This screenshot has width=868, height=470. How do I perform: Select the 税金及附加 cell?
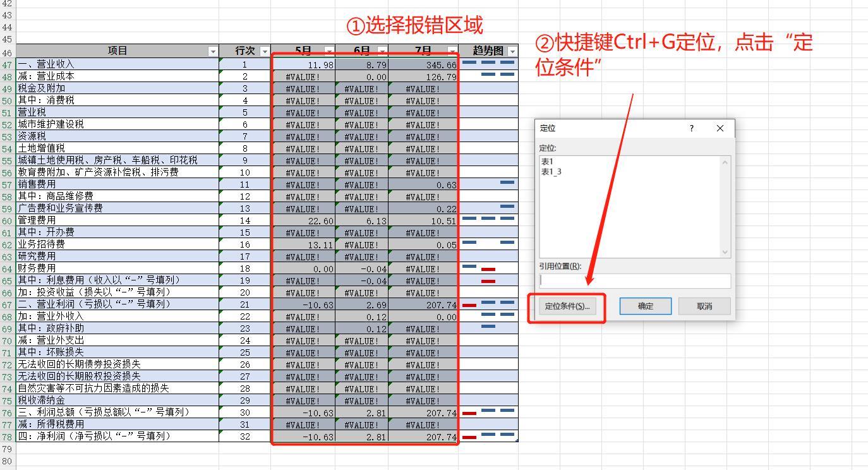(x=118, y=88)
